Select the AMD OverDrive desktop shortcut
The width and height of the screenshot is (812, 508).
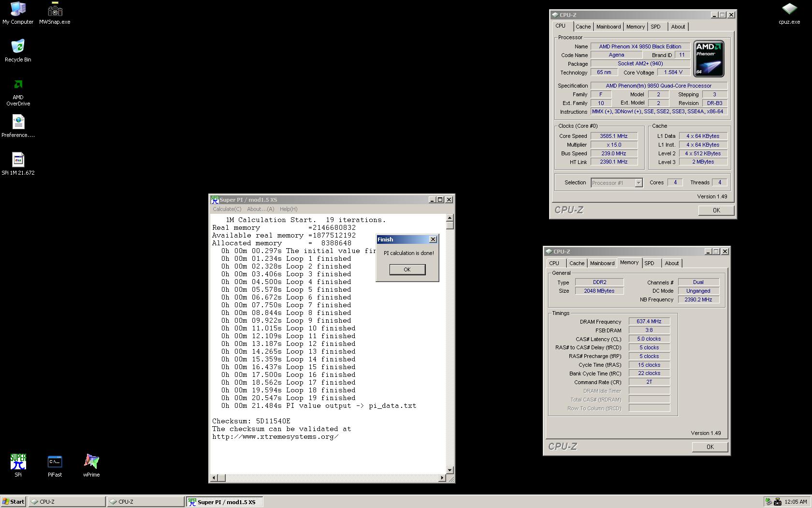(x=18, y=92)
